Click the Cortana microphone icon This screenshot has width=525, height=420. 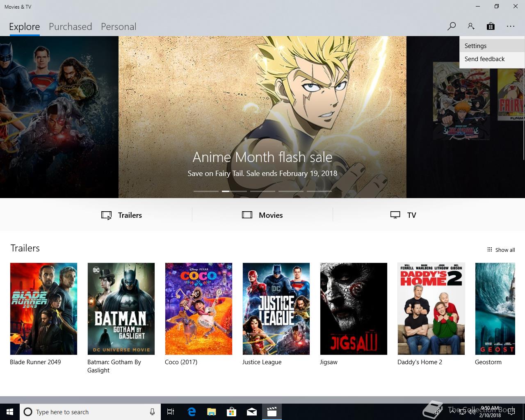click(152, 412)
